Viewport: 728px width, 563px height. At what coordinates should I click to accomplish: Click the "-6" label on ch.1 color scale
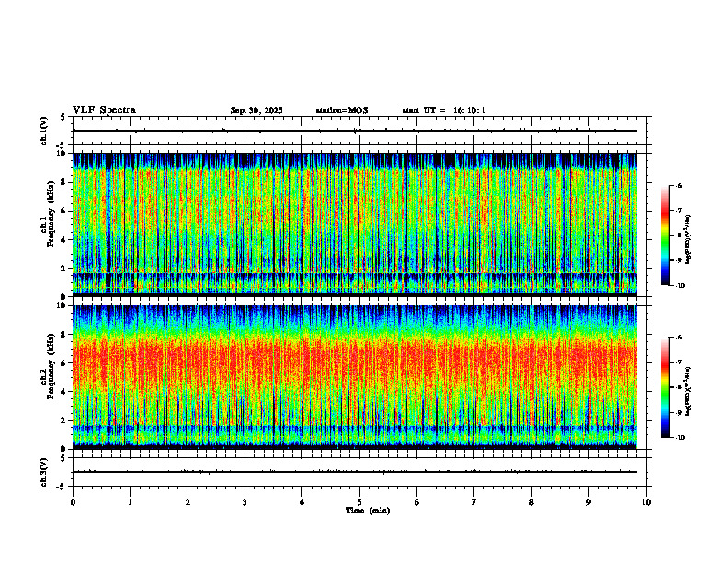[x=677, y=186]
